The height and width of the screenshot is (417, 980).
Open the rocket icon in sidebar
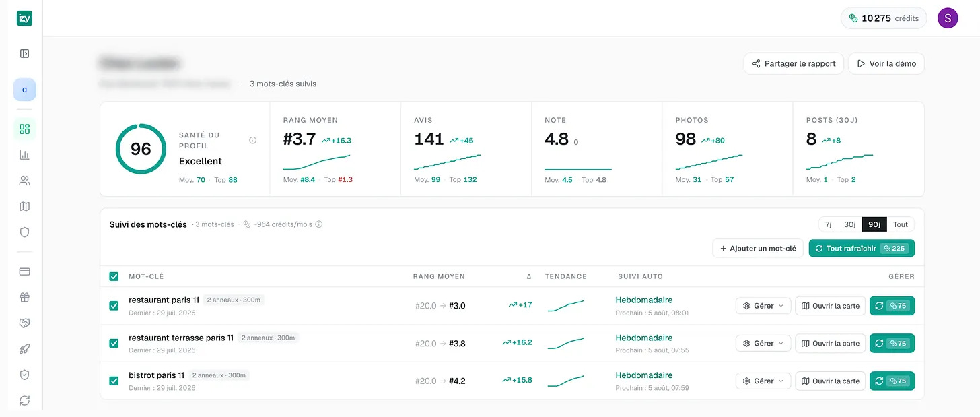[x=24, y=349]
